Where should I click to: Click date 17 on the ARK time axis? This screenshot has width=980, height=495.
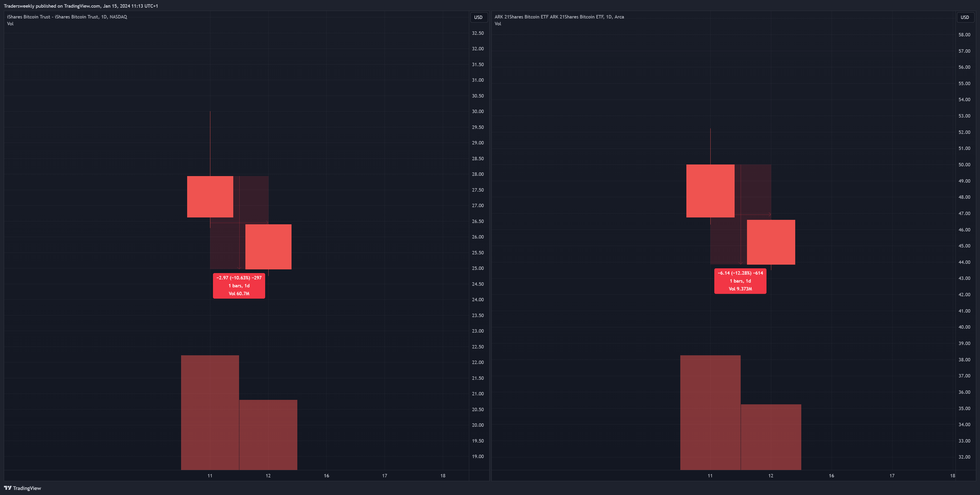click(x=892, y=475)
